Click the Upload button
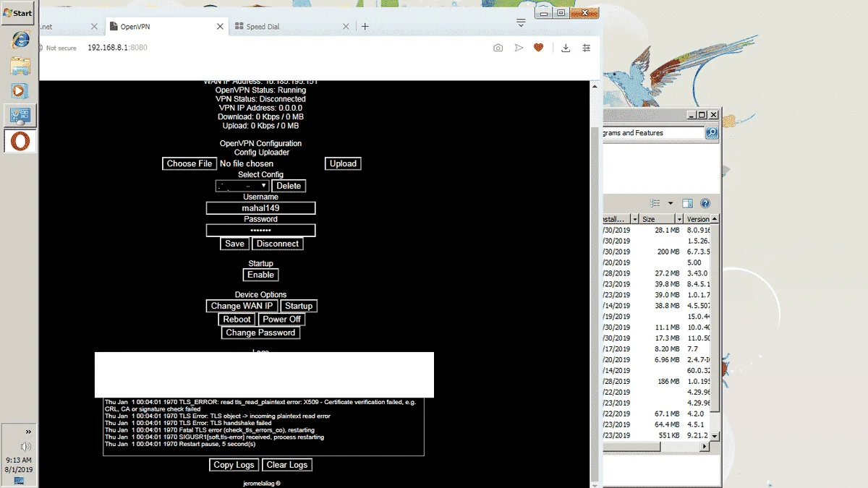This screenshot has height=488, width=868. click(x=343, y=163)
